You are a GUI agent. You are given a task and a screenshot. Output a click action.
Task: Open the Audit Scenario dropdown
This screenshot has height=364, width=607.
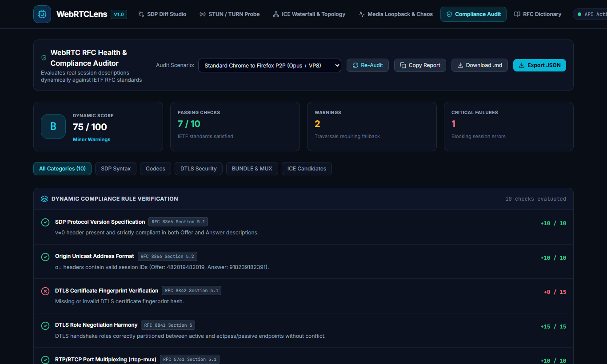(270, 65)
